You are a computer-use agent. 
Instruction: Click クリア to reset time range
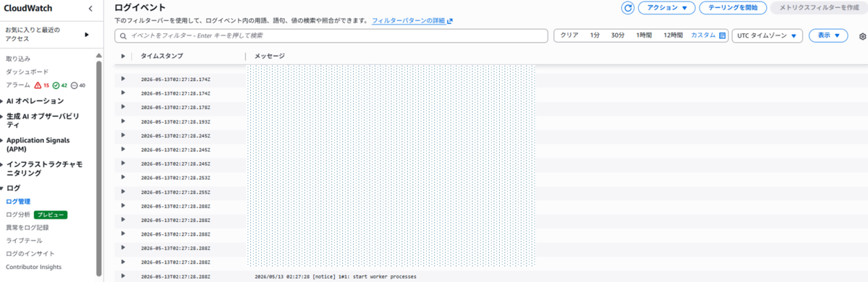[x=569, y=35]
